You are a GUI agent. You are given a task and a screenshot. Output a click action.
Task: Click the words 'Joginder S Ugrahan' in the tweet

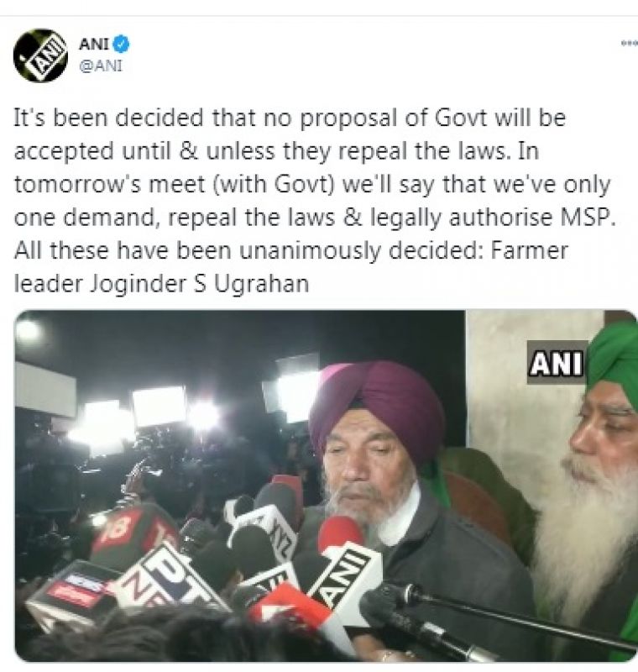199,284
